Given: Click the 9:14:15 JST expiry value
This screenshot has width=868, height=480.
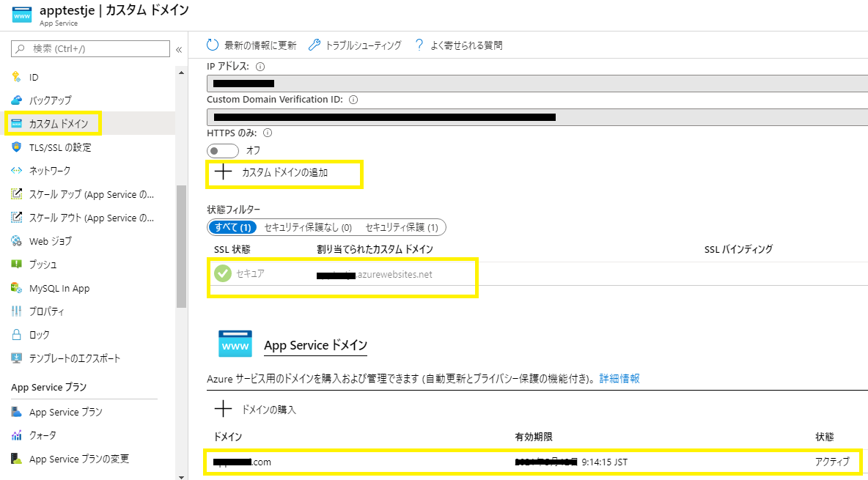Looking at the screenshot, I should point(605,462).
